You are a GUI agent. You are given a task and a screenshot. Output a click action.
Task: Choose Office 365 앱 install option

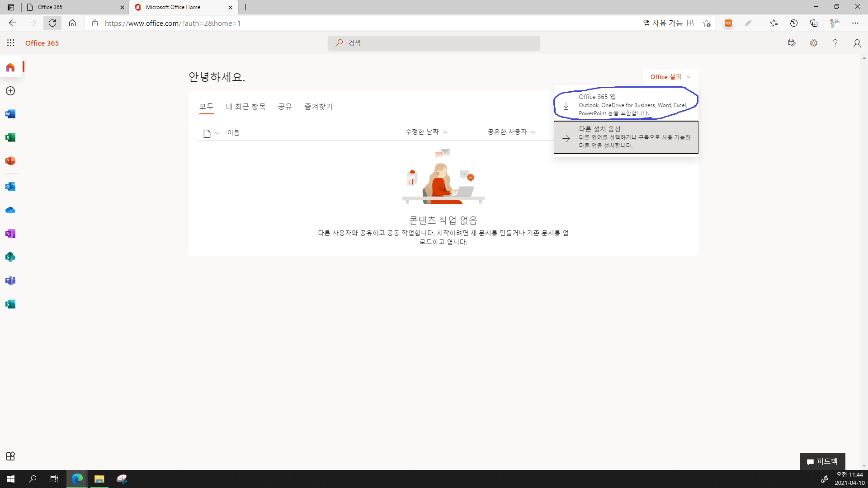tap(626, 104)
